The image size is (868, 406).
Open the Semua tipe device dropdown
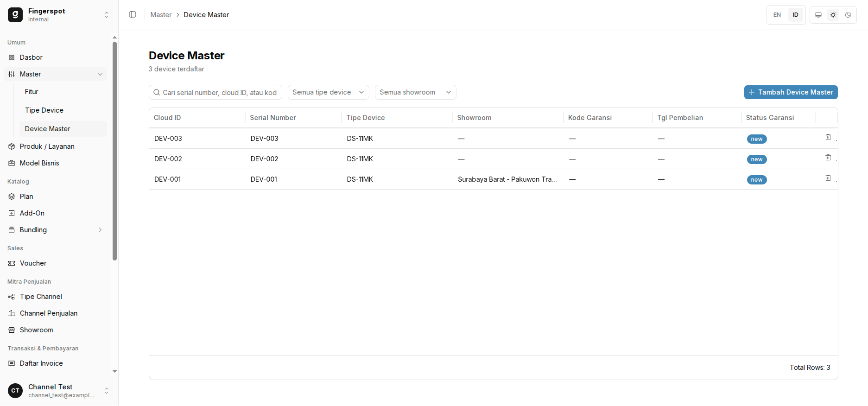click(329, 92)
